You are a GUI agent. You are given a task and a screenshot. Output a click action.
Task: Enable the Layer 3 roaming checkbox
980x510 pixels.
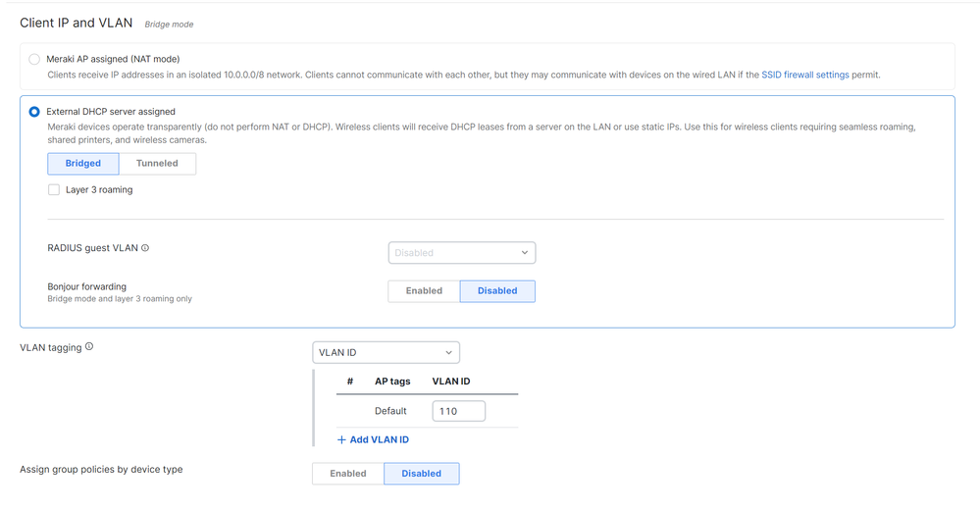54,189
